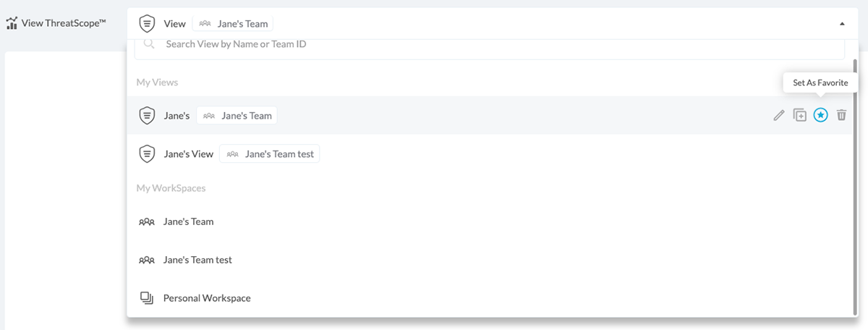The height and width of the screenshot is (330, 868).
Task: Delete Jane's view using the trash icon
Action: pyautogui.click(x=841, y=115)
